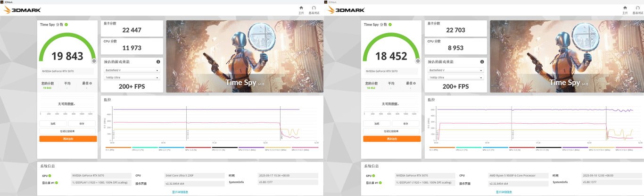Click gauge end knob on 19 843 score
The height and width of the screenshot is (196, 644).
94,61
